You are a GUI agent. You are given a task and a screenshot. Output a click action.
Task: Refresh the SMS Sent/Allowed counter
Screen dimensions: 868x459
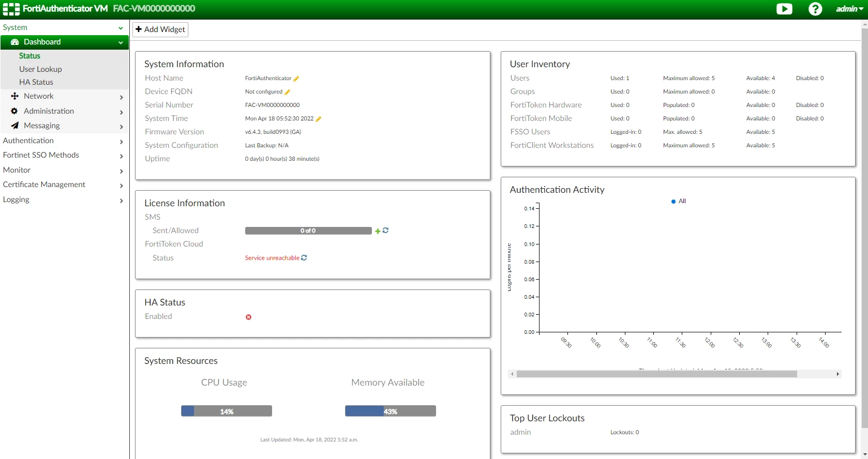point(385,231)
